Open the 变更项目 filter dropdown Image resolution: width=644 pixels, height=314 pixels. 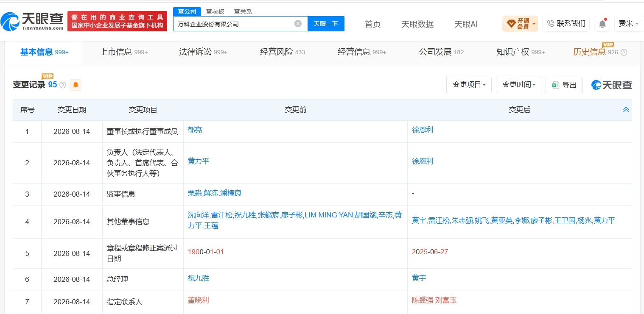click(469, 85)
